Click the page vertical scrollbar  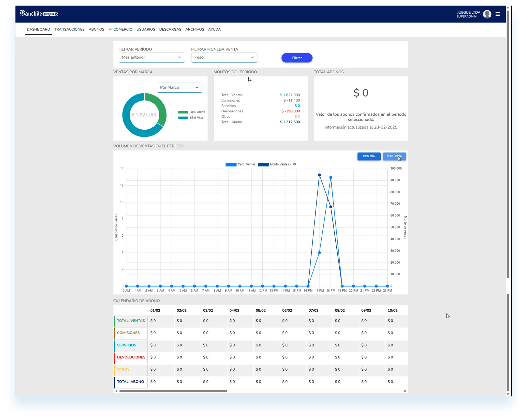pyautogui.click(x=508, y=144)
